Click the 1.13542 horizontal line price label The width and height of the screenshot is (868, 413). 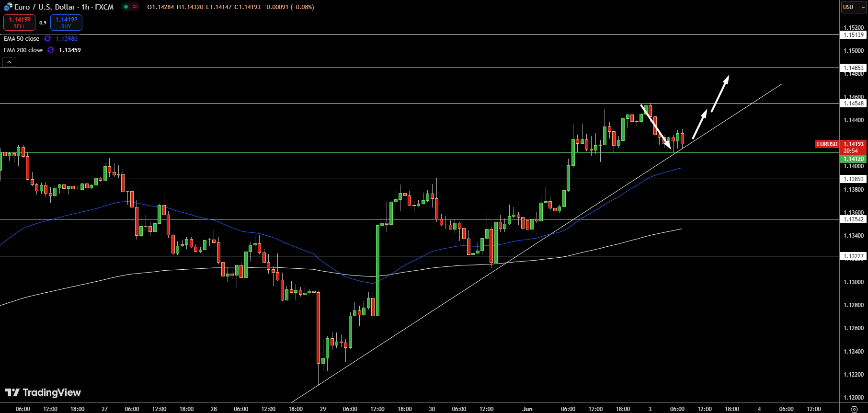click(x=854, y=219)
